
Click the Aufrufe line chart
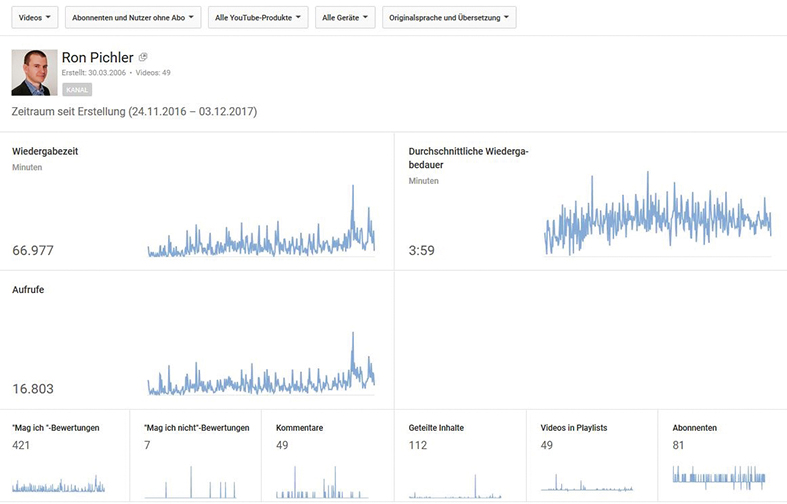click(x=261, y=375)
